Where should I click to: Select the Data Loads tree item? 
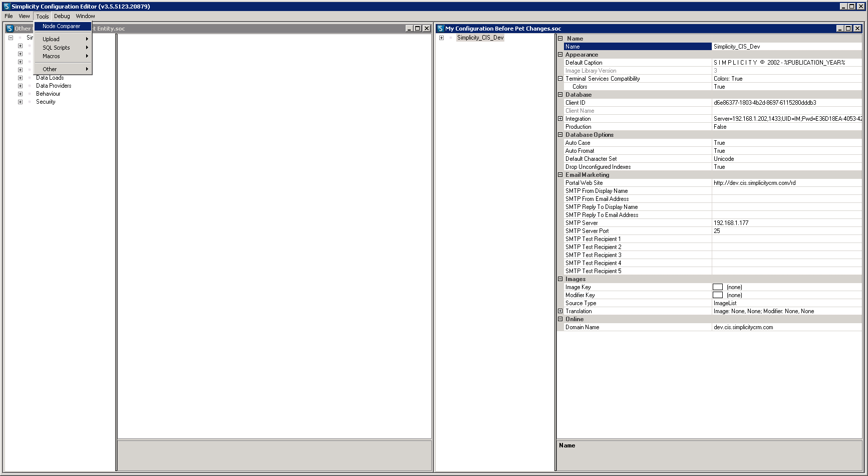click(50, 78)
